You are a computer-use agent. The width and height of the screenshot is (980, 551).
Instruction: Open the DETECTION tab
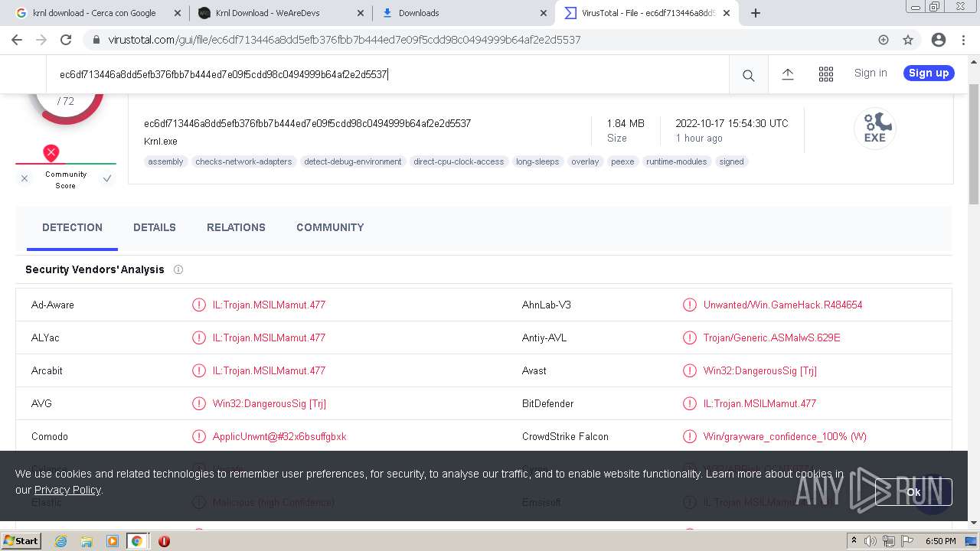click(72, 227)
